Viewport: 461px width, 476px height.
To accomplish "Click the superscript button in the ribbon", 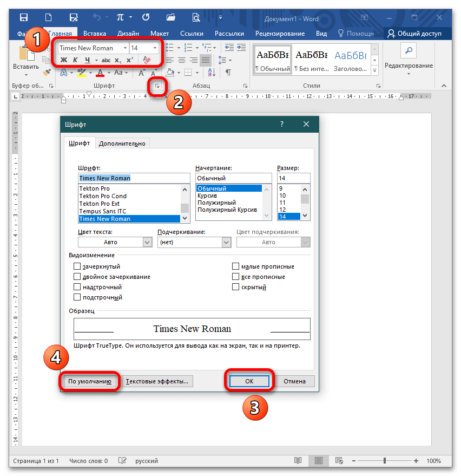I will pyautogui.click(x=130, y=60).
